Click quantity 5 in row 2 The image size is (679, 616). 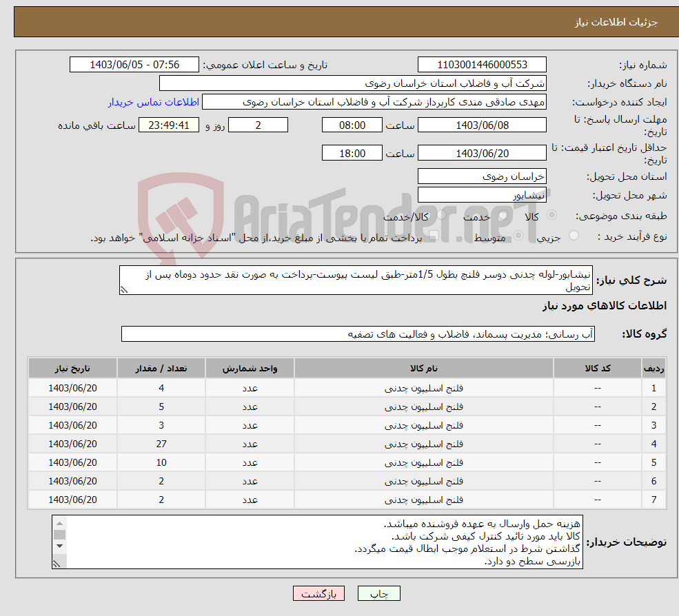pos(161,407)
